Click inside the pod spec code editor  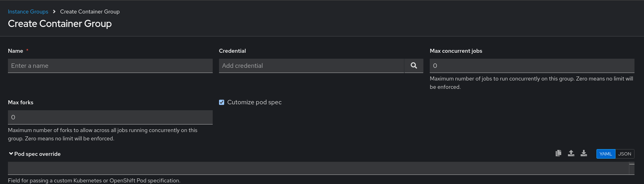[x=317, y=169]
